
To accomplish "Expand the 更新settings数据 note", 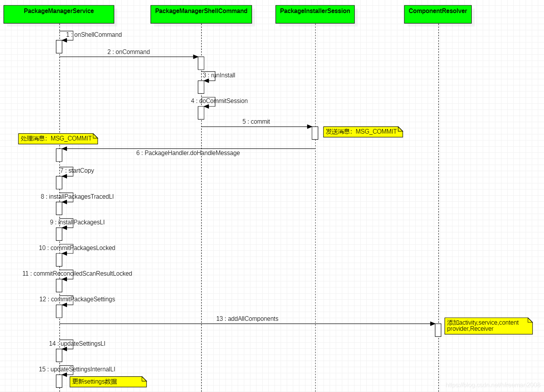I will click(106, 382).
